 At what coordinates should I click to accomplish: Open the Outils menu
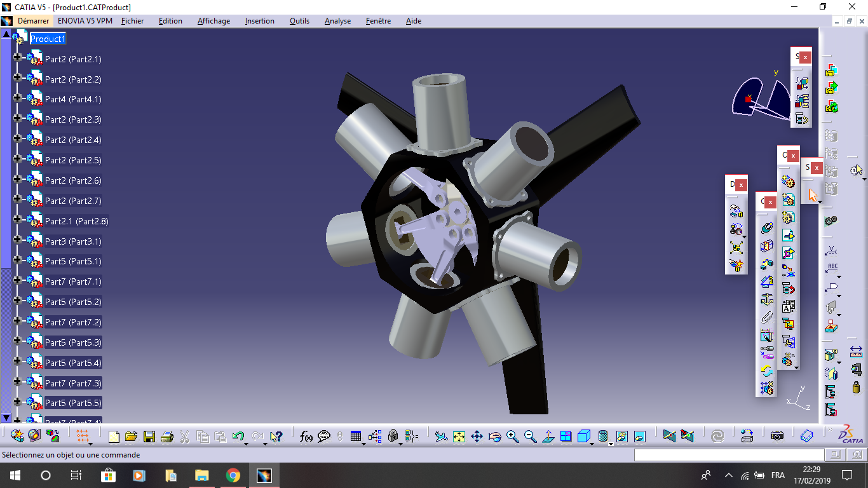tap(299, 21)
